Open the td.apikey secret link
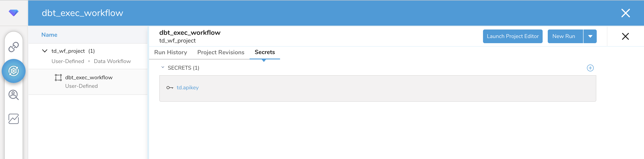The image size is (644, 159). click(x=187, y=88)
